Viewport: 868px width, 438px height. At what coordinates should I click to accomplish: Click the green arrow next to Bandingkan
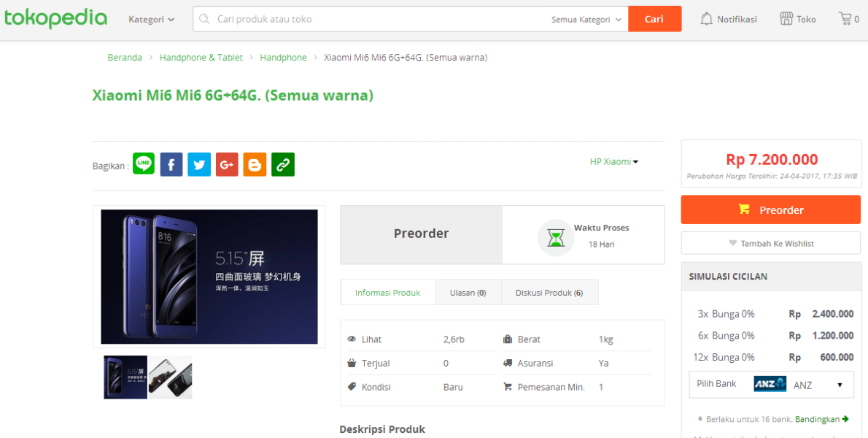[x=845, y=419]
